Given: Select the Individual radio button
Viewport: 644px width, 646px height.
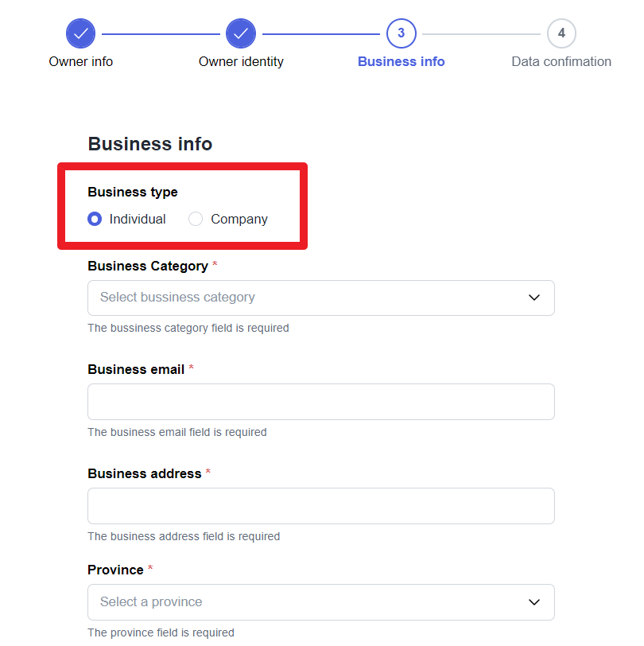Looking at the screenshot, I should pyautogui.click(x=95, y=219).
